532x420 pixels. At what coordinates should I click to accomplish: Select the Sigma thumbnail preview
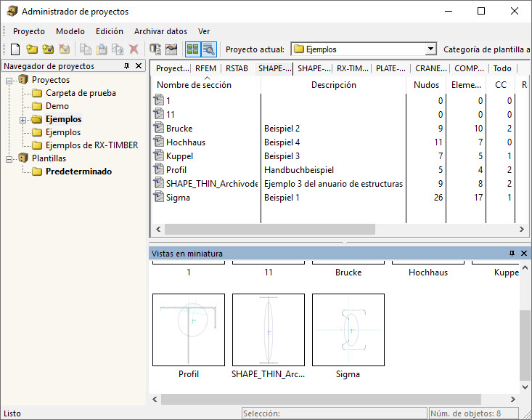(348, 330)
